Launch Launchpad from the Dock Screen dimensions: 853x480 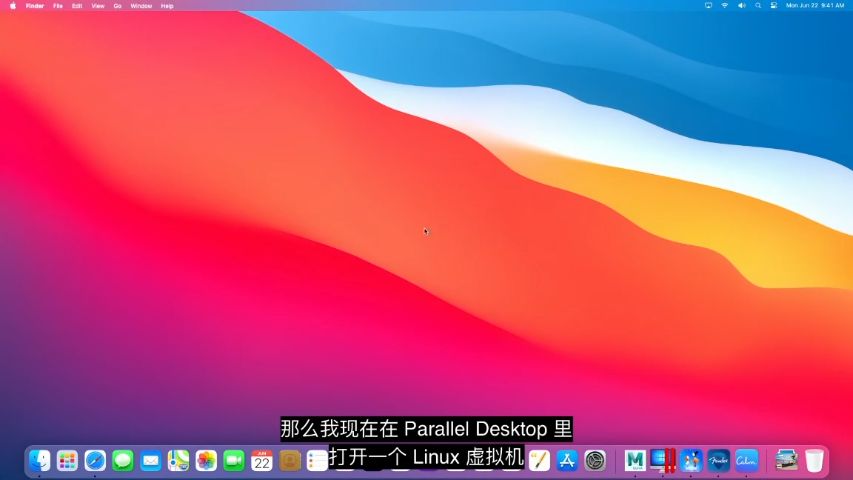pyautogui.click(x=67, y=460)
